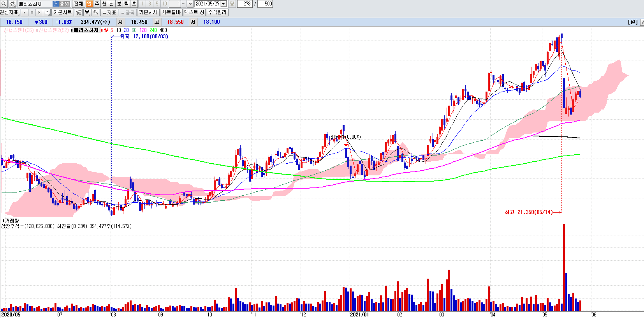Select the 틱 (tick) period toggle
Viewport: 644px width, 318px height.
click(x=127, y=4)
